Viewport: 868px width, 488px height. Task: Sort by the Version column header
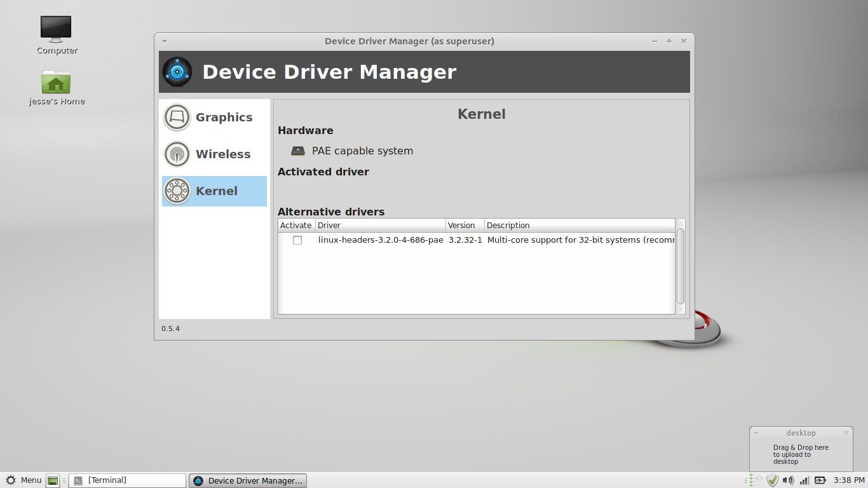tap(465, 226)
